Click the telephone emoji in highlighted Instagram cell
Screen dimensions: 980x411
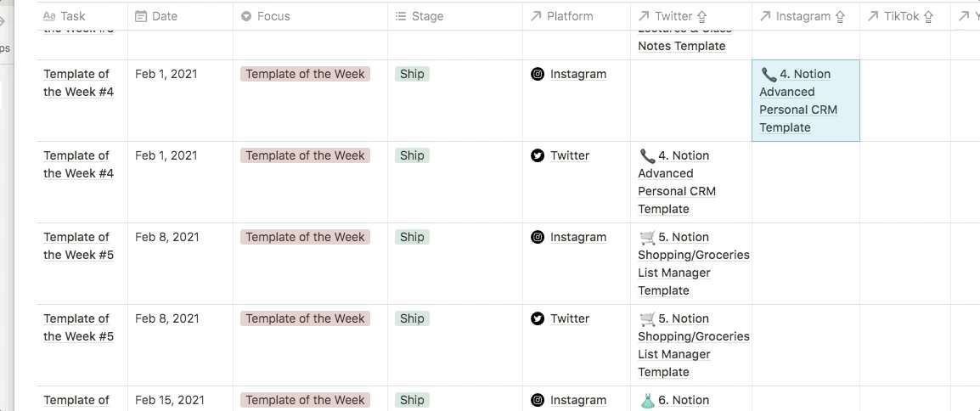pos(769,75)
